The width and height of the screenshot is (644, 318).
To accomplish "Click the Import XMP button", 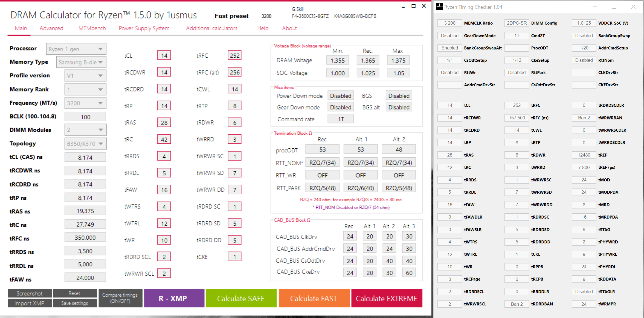I will click(30, 303).
